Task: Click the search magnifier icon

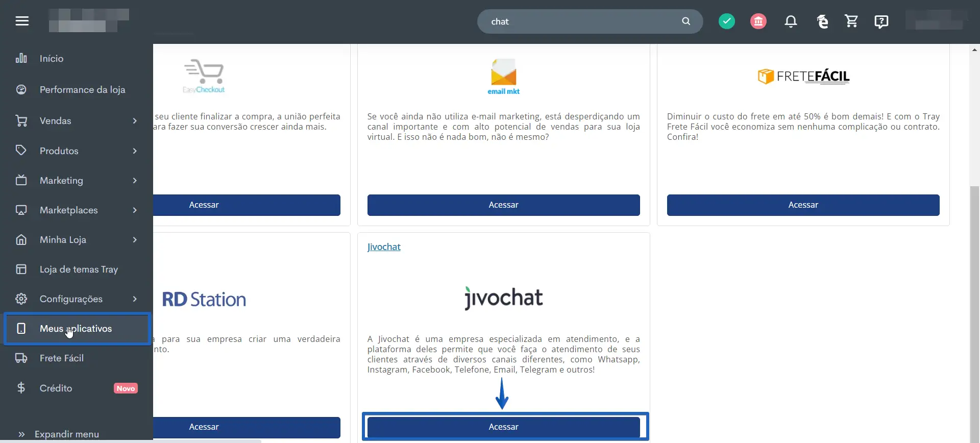Action: pyautogui.click(x=686, y=21)
